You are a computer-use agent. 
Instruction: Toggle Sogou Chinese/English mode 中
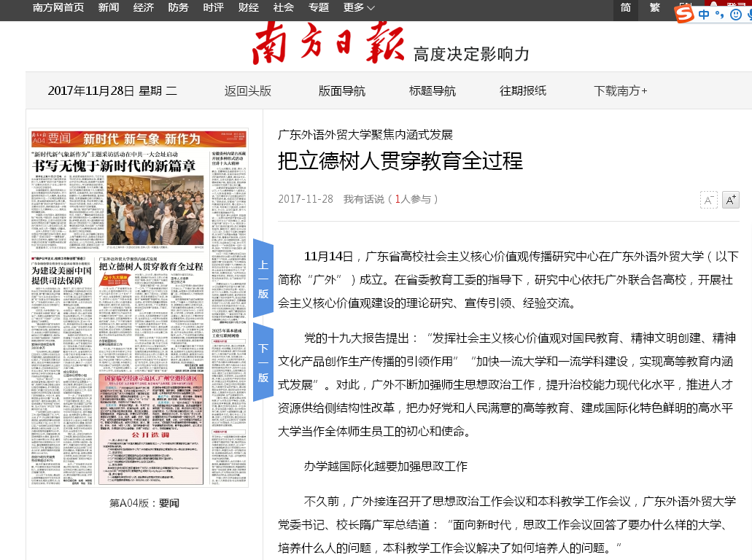click(x=704, y=14)
